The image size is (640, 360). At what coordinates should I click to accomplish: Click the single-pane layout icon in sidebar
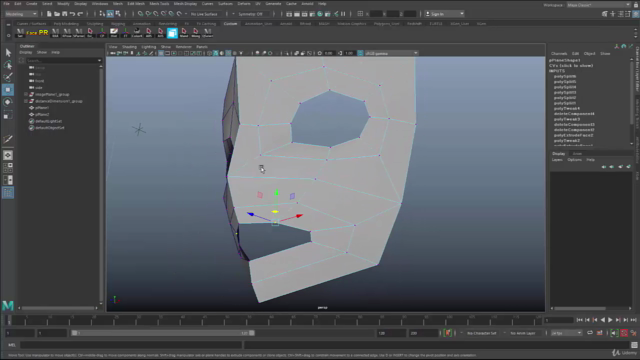coord(8,155)
